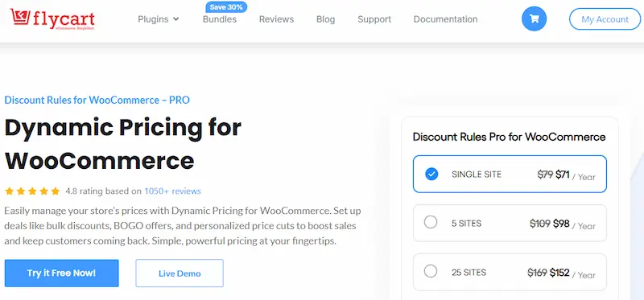Click the $98 / Year price text
This screenshot has width=644, height=300.
[x=574, y=224]
